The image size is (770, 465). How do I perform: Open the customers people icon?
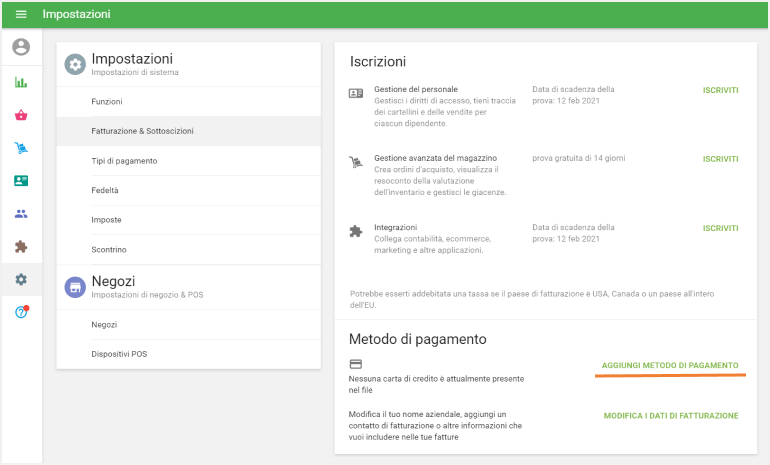21,214
